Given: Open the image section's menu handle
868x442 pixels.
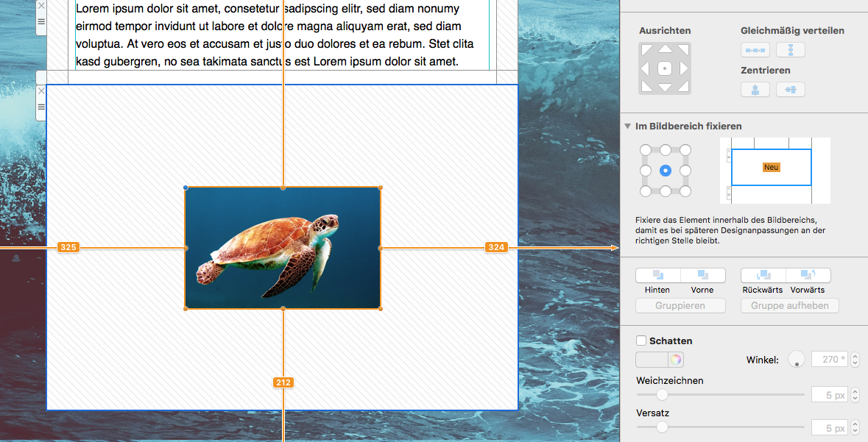Looking at the screenshot, I should coord(41,107).
